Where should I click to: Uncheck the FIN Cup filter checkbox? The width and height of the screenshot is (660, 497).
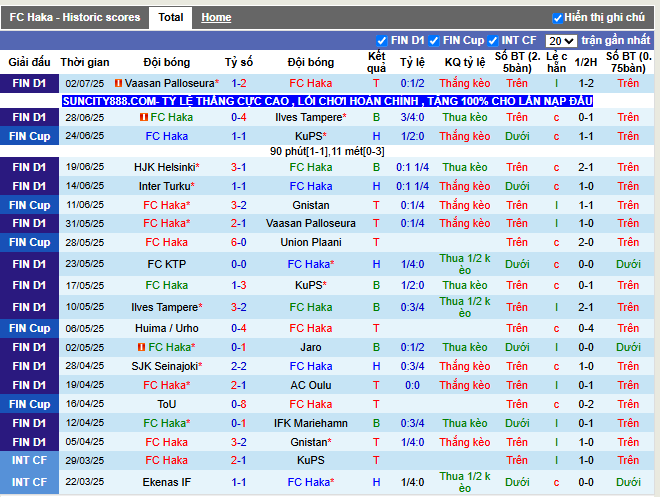click(434, 41)
